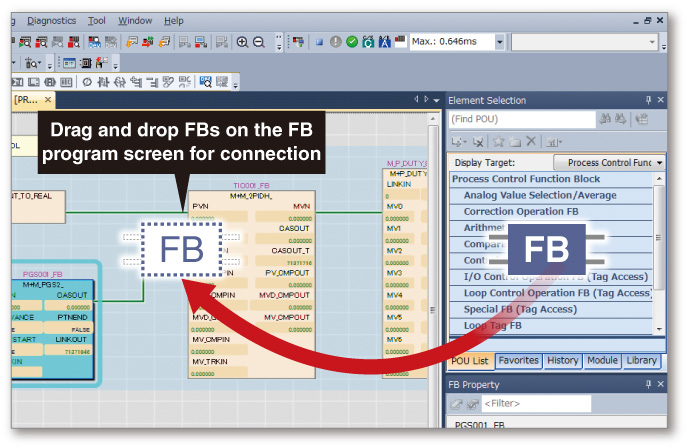The width and height of the screenshot is (690, 448).
Task: Switch to the Favorites tab
Action: (518, 360)
